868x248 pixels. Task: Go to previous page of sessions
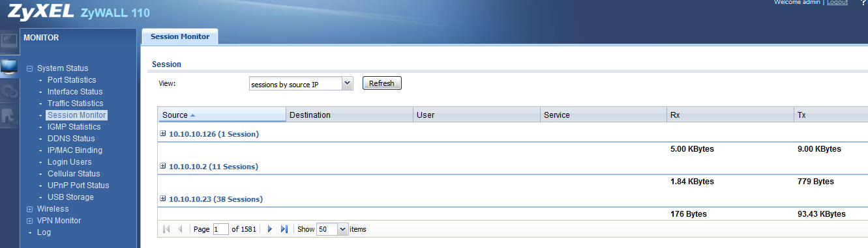point(180,229)
